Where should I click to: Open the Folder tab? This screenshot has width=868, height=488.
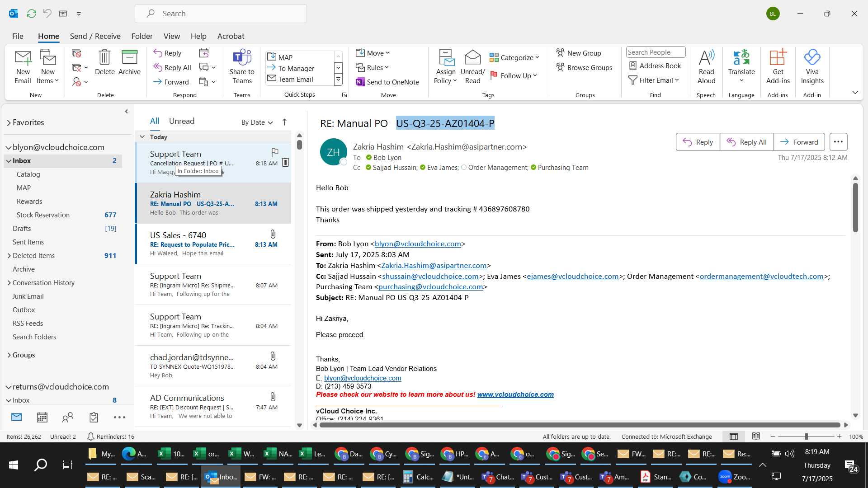(142, 36)
